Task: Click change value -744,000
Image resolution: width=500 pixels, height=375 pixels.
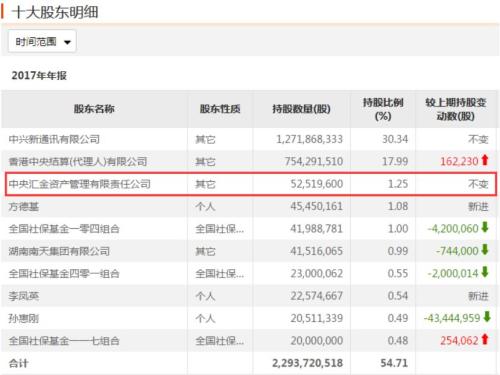Action: coord(457,251)
